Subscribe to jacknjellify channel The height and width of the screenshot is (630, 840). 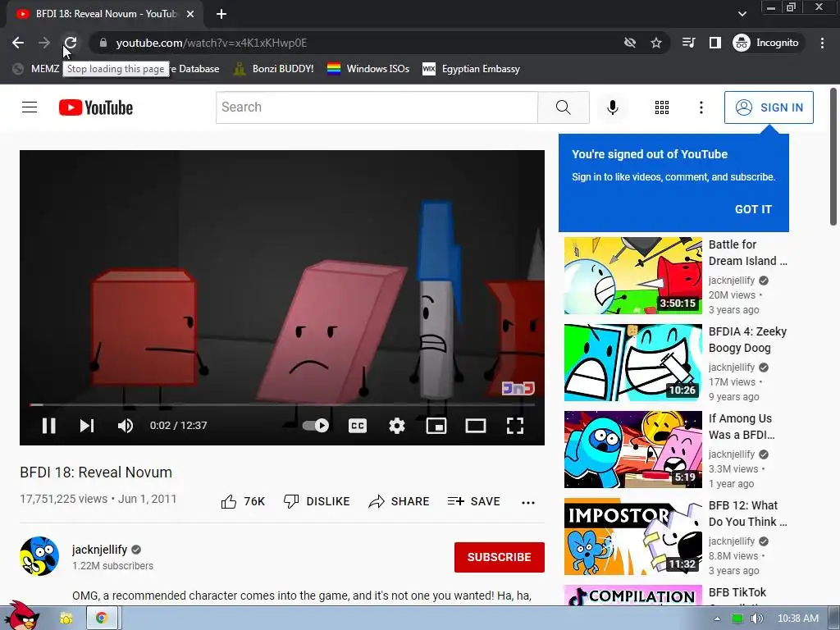pyautogui.click(x=500, y=557)
